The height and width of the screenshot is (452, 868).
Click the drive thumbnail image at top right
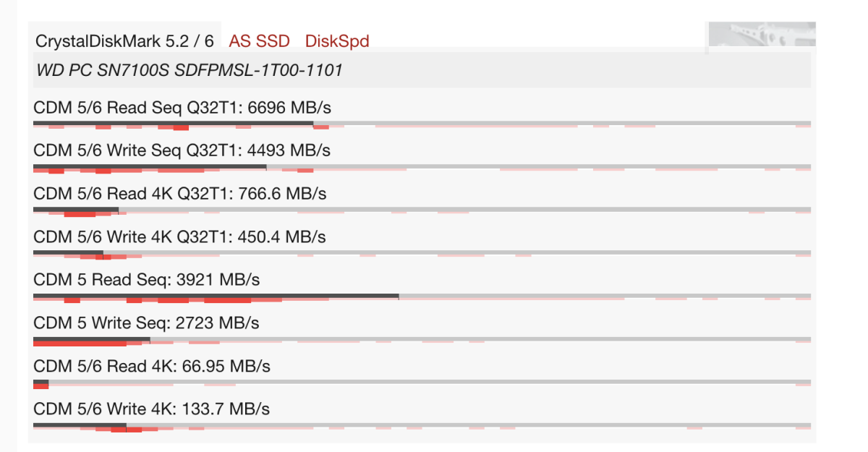point(762,34)
